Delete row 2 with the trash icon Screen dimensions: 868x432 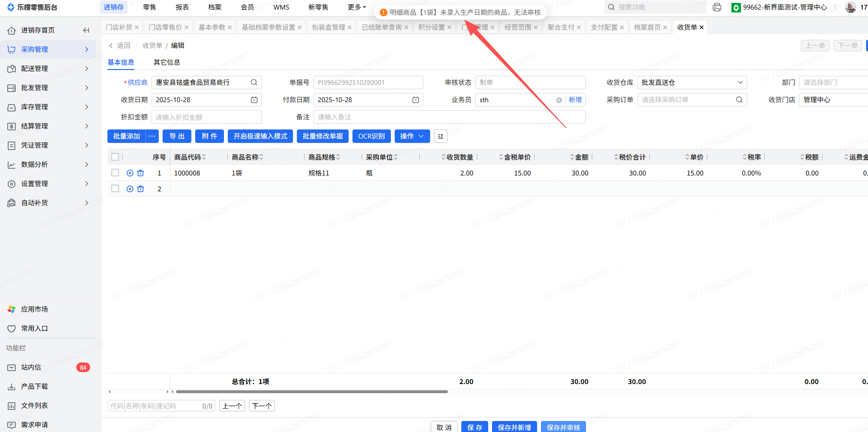(141, 189)
